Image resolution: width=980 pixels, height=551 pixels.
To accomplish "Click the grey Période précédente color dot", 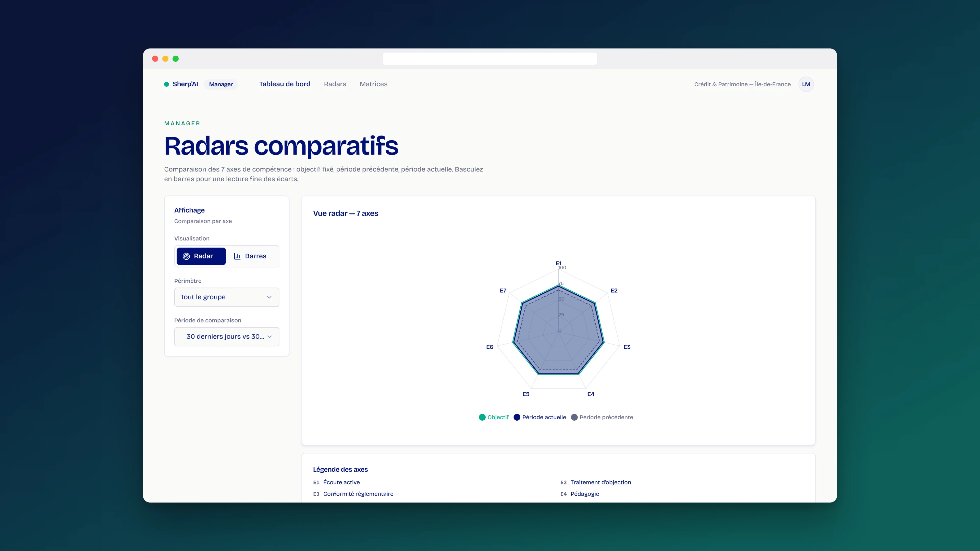I will 574,417.
